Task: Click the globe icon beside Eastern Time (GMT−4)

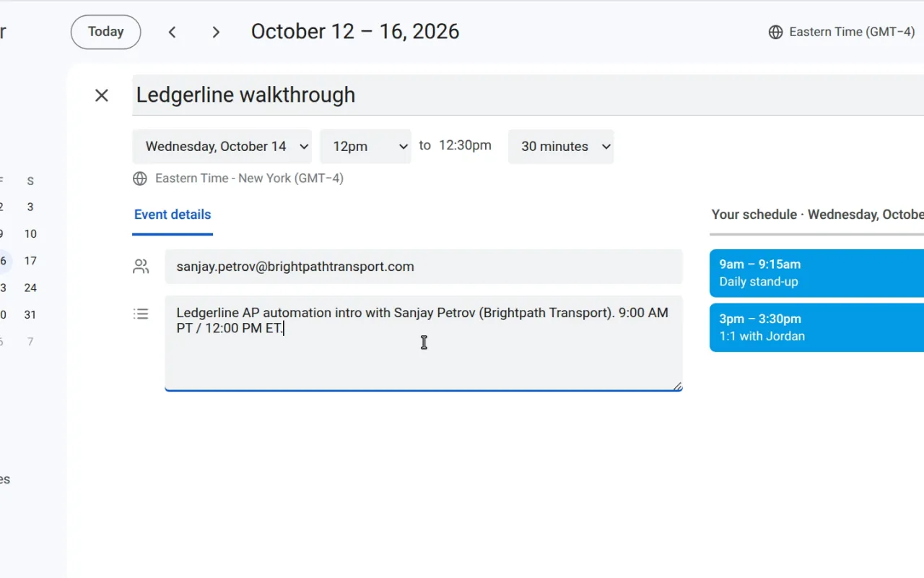Action: pyautogui.click(x=775, y=32)
